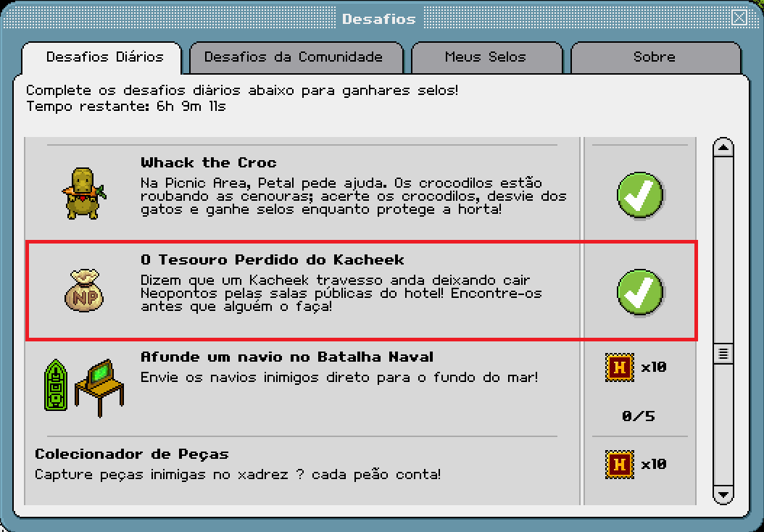764x532 pixels.
Task: Switch to Desafios da Comunidade tab
Action: tap(294, 57)
